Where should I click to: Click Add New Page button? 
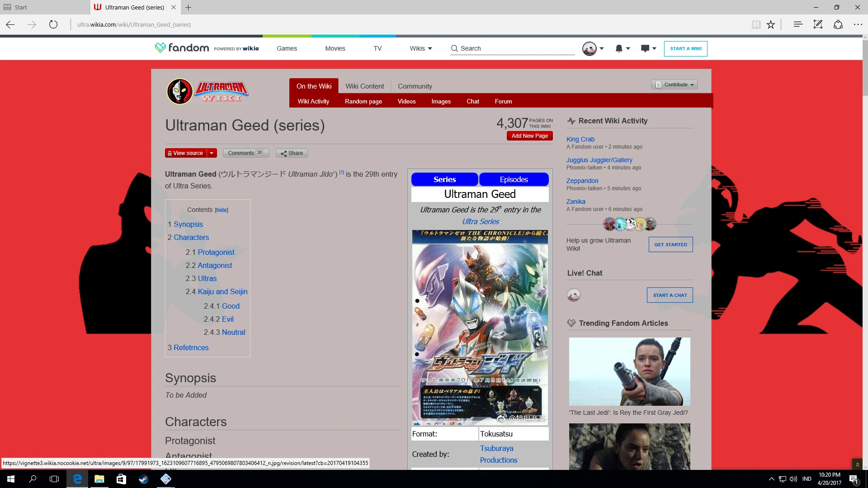(529, 136)
